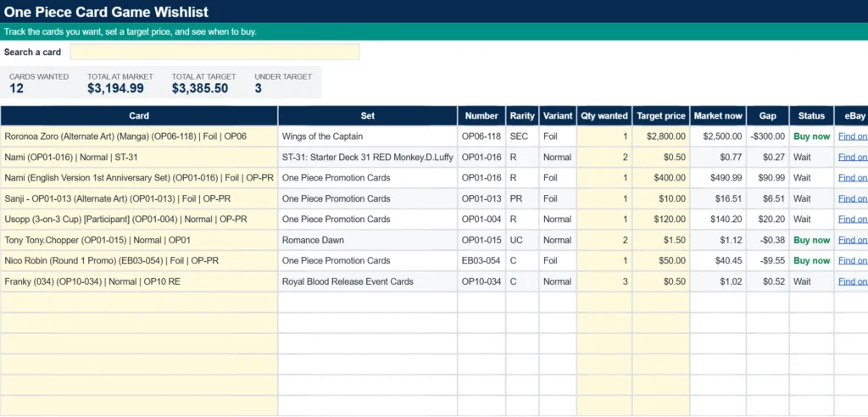
Task: Open Find on eBay link for Nami ST-31 row
Action: pyautogui.click(x=853, y=158)
